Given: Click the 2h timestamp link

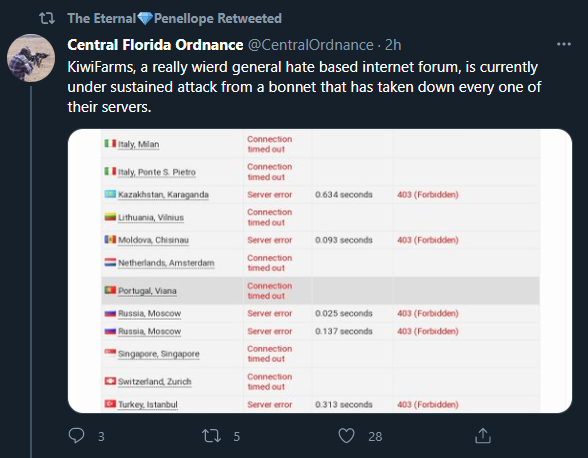Looking at the screenshot, I should (x=393, y=45).
